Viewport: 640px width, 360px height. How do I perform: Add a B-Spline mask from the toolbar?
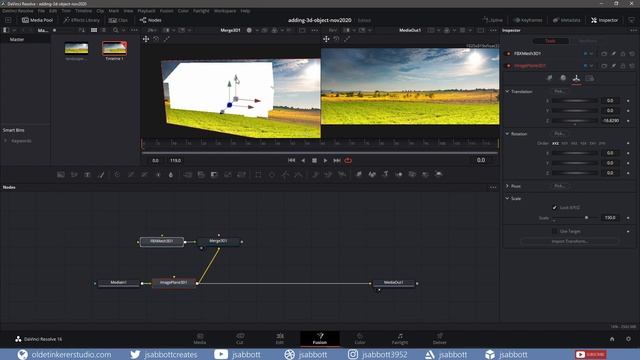[299, 175]
